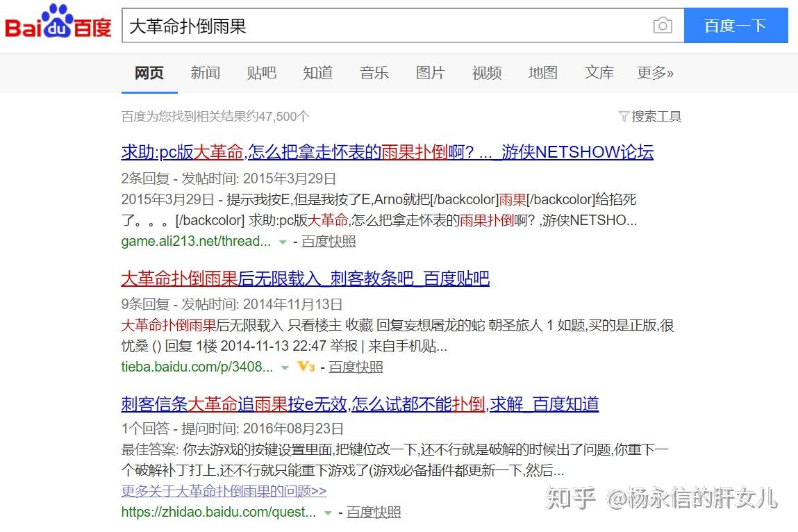Screen dimensions: 798x532
Task: Open the 游侠NETSHOW论坛 result title
Action: pyautogui.click(x=388, y=151)
